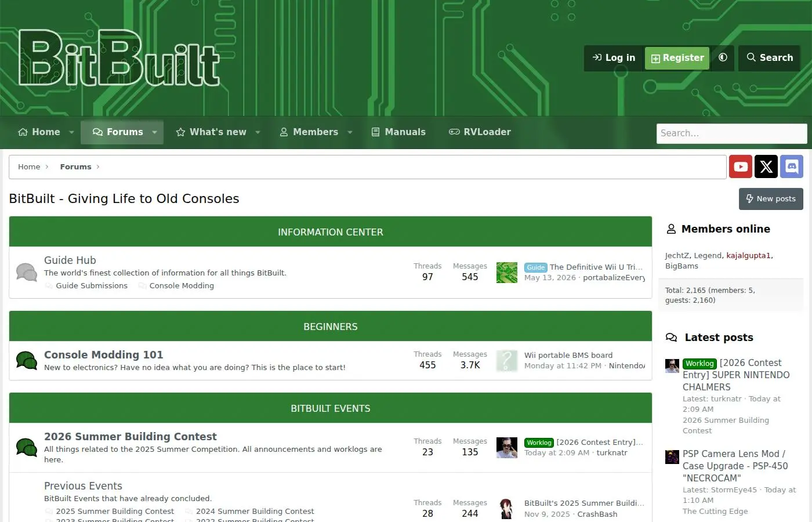
Task: Open the INFORMATION CENTER category header
Action: [331, 232]
